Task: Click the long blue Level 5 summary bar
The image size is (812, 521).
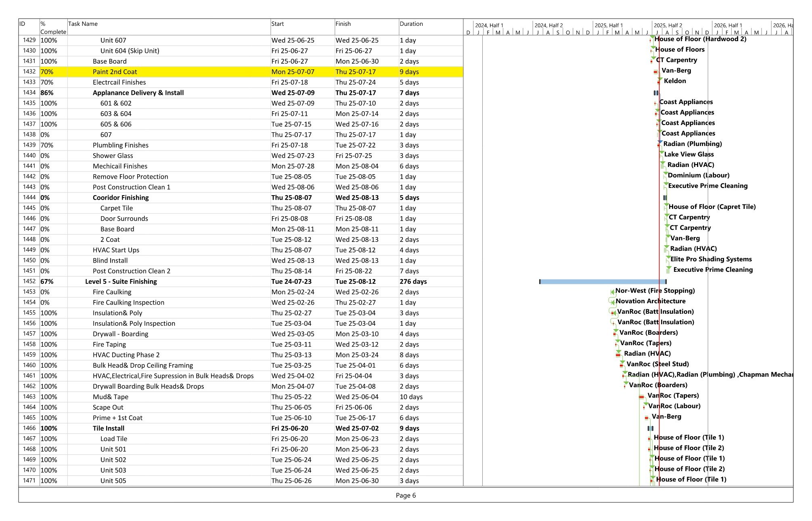Action: (x=601, y=281)
